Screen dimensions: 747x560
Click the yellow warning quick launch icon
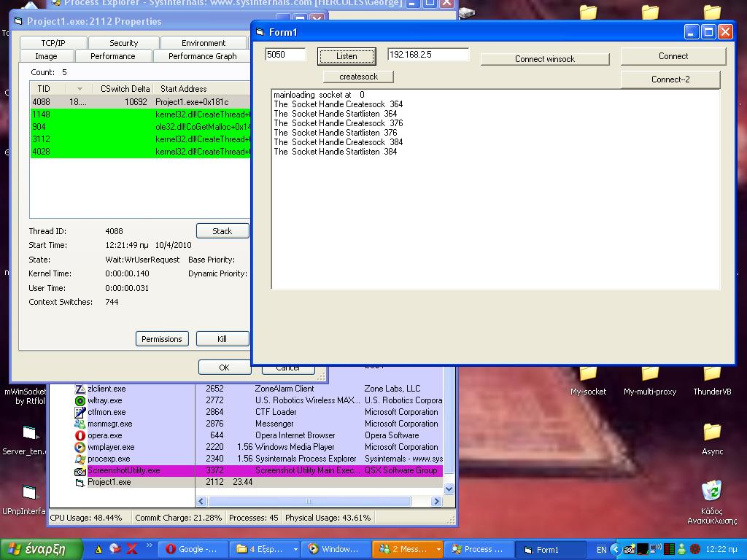[98, 549]
